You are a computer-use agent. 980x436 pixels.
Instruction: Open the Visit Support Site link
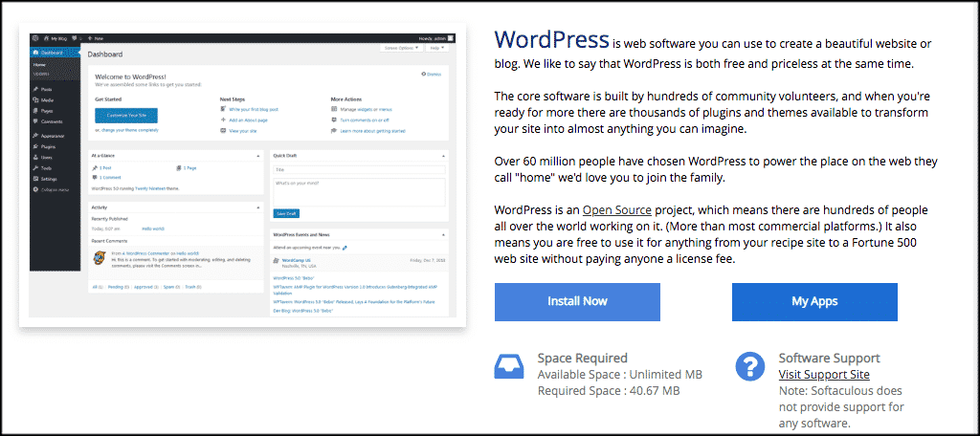pyautogui.click(x=824, y=375)
